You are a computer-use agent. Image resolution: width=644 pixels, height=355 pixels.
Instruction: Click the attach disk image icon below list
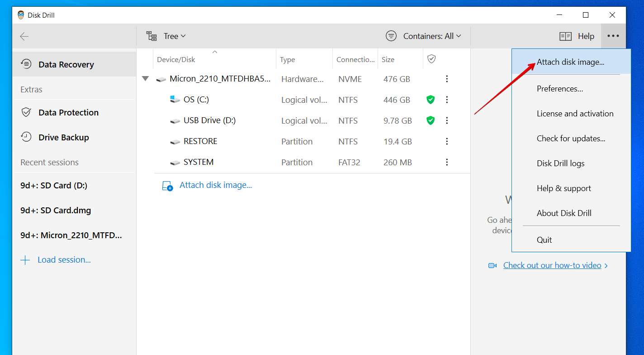[x=167, y=186]
